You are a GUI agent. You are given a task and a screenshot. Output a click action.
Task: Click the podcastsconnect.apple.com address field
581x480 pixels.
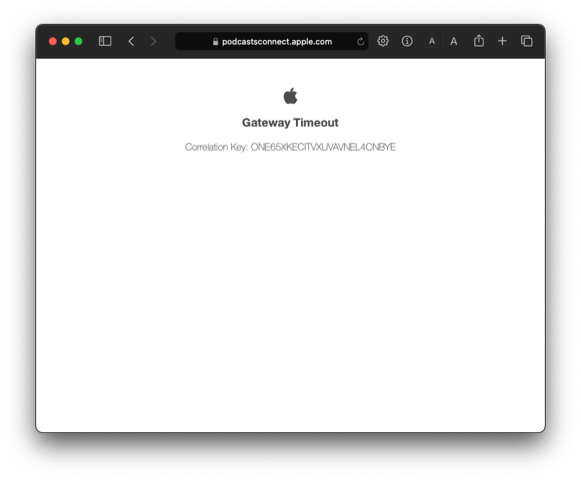[272, 41]
